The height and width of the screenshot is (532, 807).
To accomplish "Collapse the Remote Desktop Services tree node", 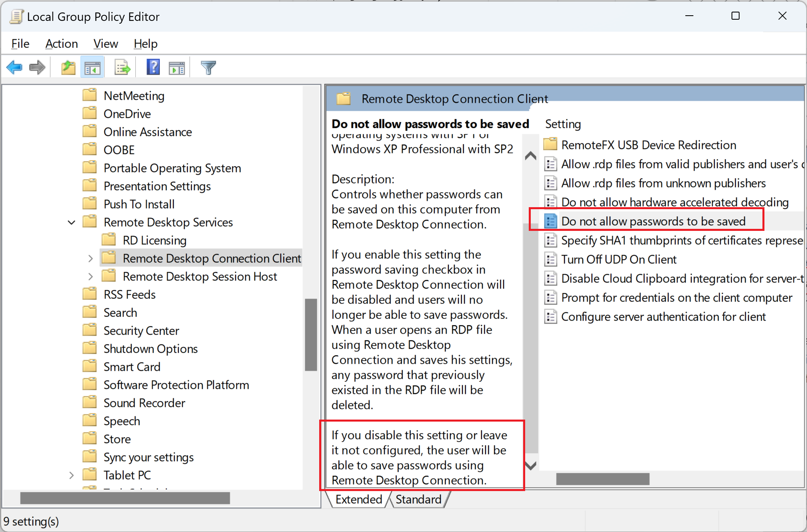I will point(71,222).
